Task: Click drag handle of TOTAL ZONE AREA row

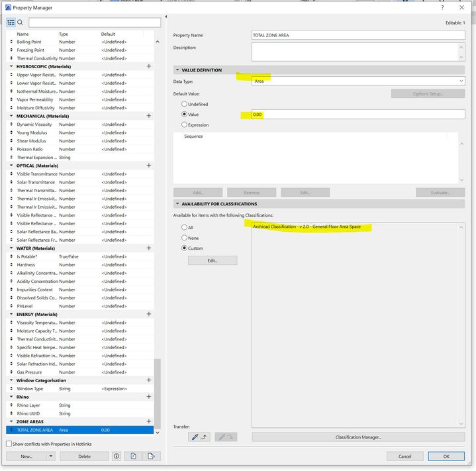Action: (11, 430)
